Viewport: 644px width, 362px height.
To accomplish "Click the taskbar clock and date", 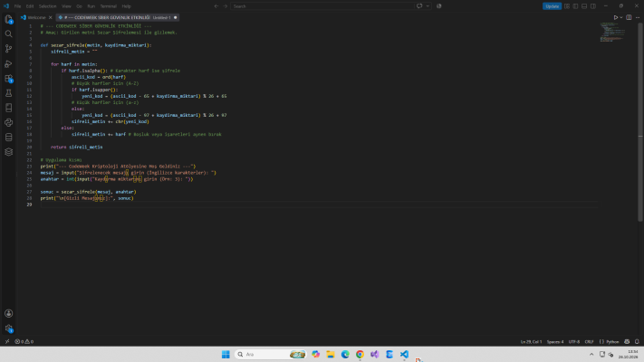I will 629,354.
